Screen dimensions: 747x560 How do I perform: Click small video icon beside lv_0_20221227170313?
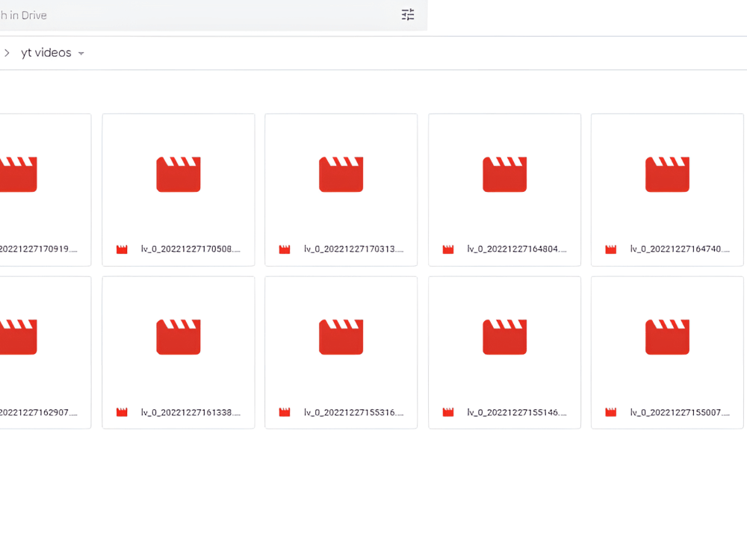[285, 249]
